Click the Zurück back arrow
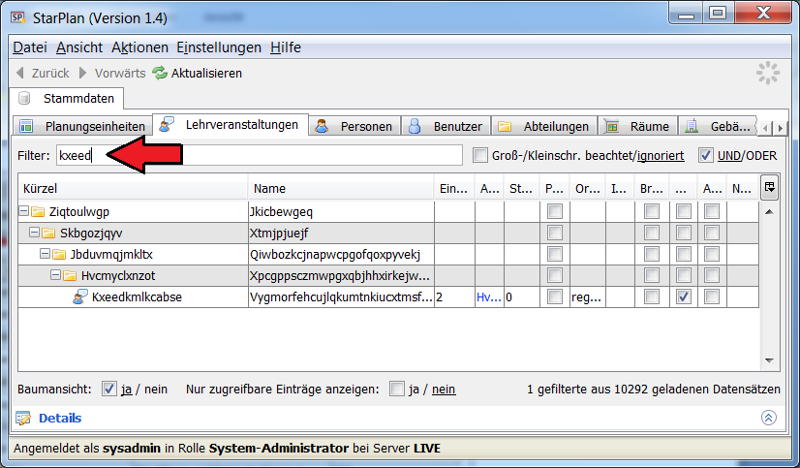800x468 pixels. pos(20,73)
